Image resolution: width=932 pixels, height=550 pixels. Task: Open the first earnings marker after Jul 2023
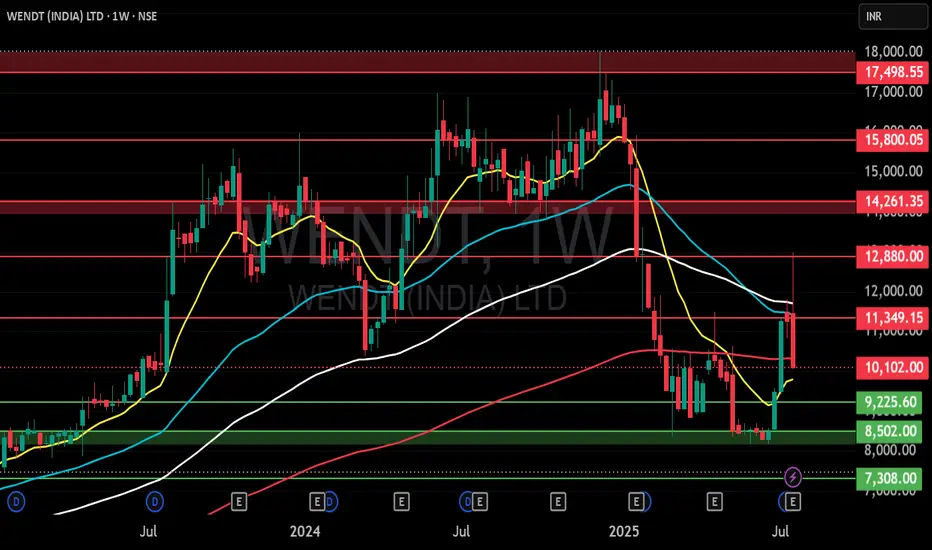pos(239,502)
